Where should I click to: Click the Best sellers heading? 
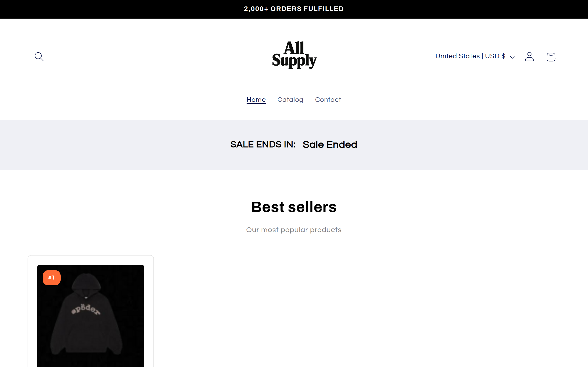[294, 207]
